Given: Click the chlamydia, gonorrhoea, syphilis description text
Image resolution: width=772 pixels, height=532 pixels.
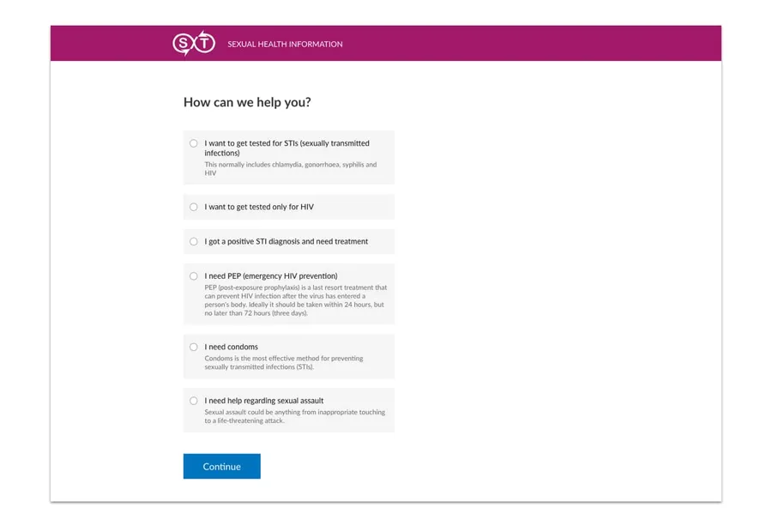Looking at the screenshot, I should pyautogui.click(x=290, y=168).
